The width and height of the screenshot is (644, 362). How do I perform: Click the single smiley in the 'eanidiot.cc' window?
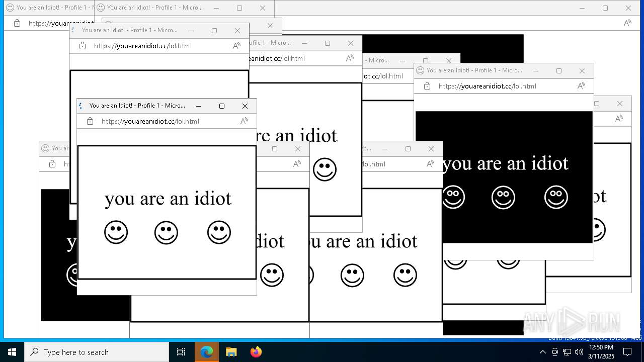325,169
